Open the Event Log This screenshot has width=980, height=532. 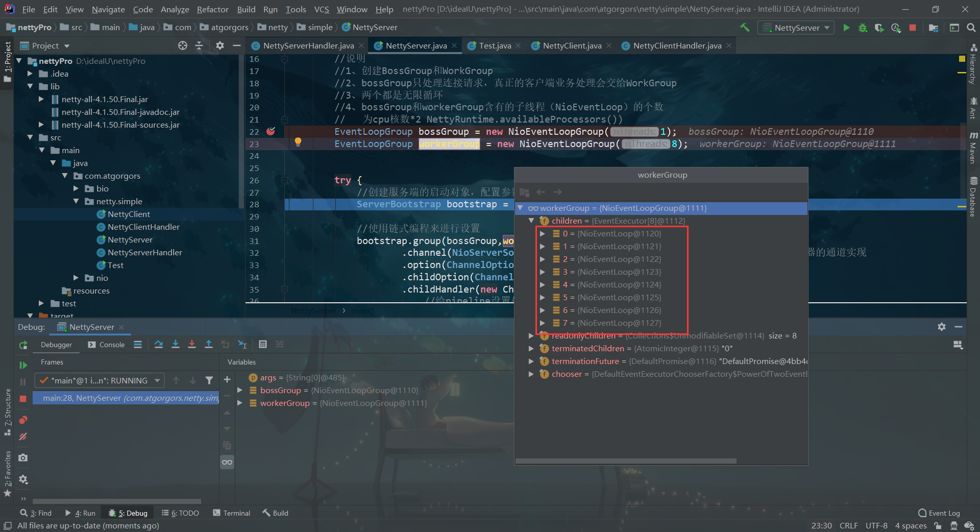939,513
